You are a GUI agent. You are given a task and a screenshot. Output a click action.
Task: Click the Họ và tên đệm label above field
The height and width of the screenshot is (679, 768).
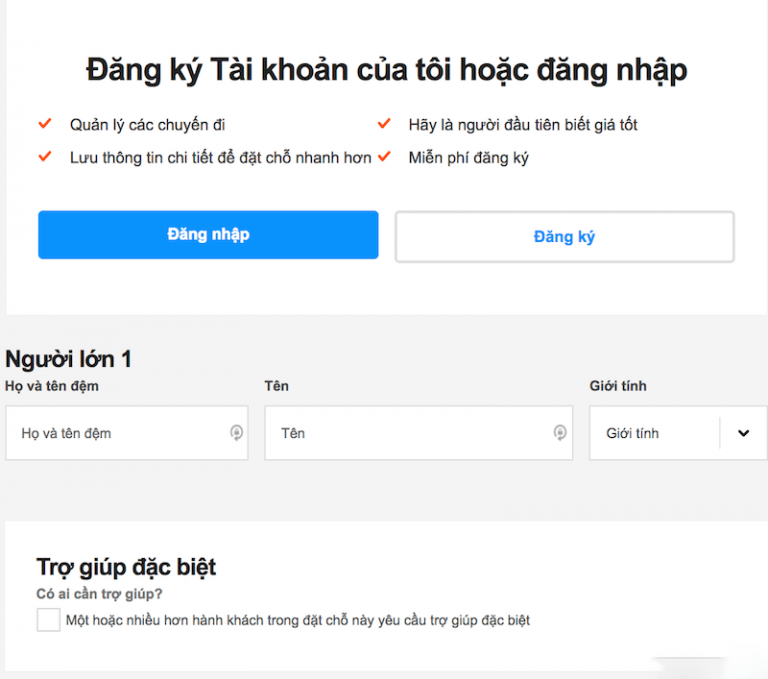(x=52, y=386)
